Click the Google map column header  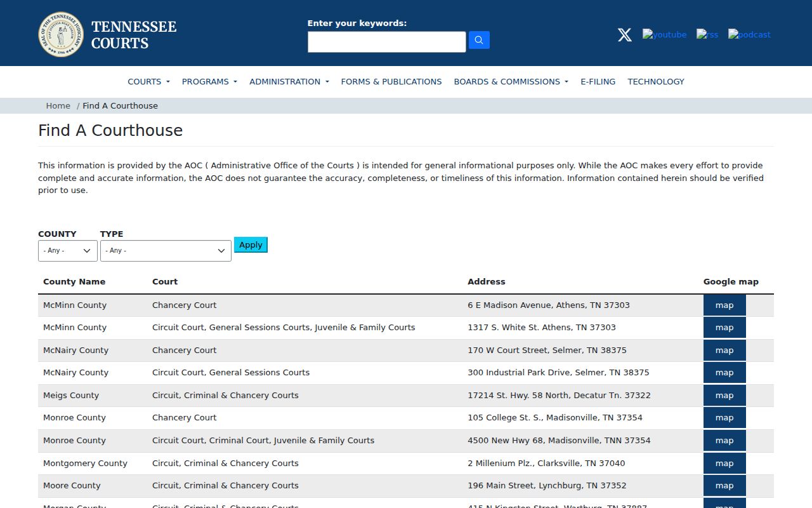[x=731, y=281]
